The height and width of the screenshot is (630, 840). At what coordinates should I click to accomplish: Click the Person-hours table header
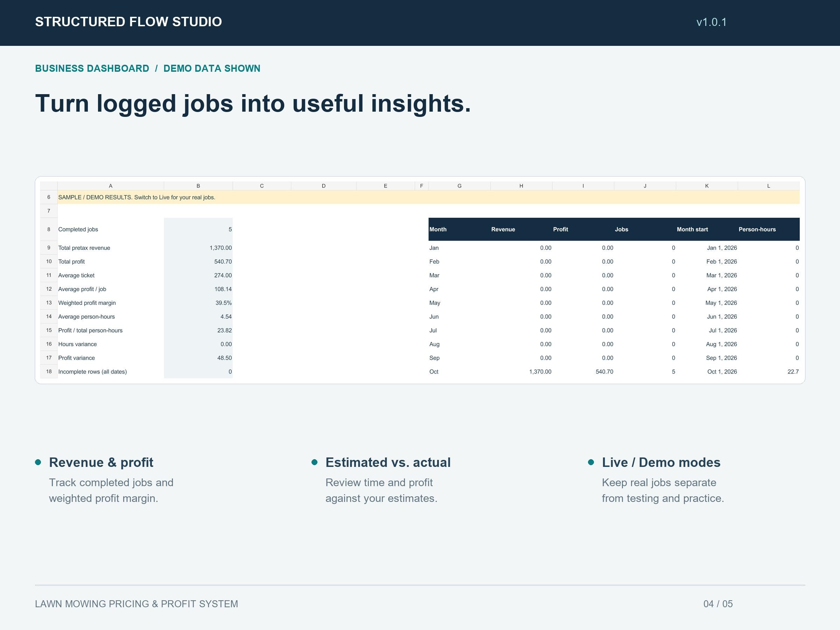(769, 229)
